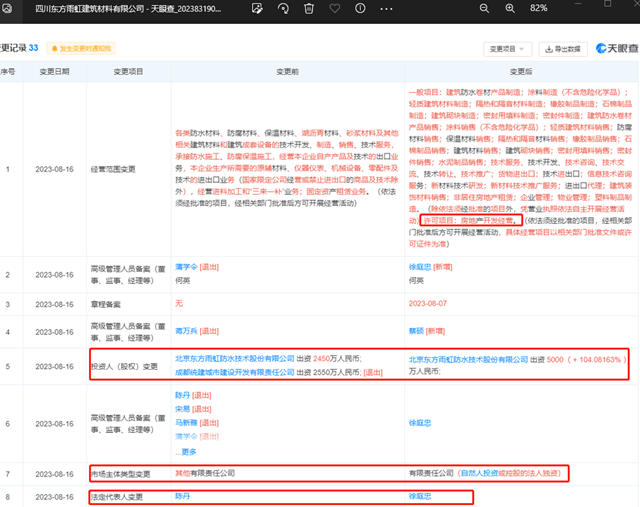Open 陈丹 [退出] link in row 6
Image resolution: width=640 pixels, height=507 pixels.
193,395
